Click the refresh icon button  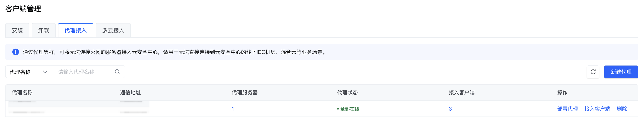(593, 72)
